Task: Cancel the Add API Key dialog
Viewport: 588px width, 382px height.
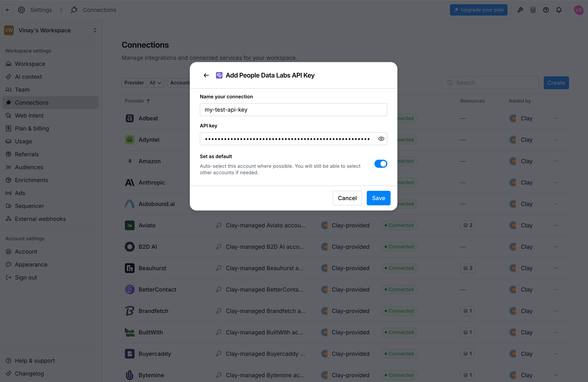Action: point(347,198)
